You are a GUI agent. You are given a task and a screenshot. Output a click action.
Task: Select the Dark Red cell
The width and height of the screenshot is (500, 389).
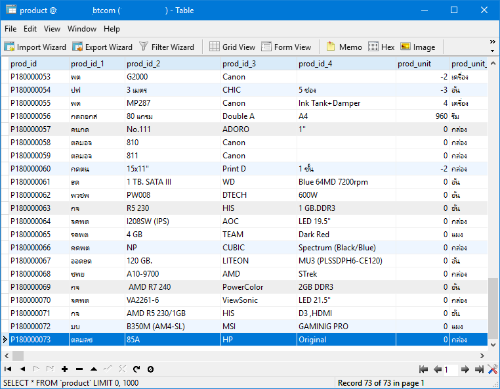346,234
